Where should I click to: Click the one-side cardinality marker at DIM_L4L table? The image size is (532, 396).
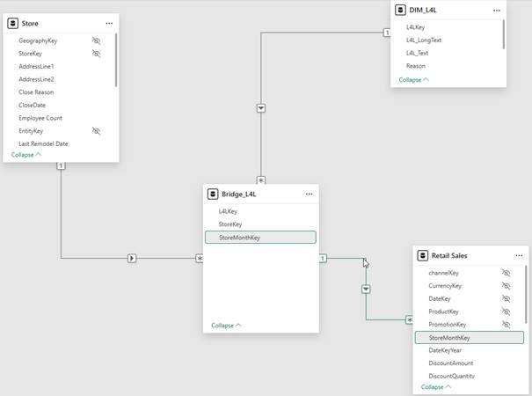pyautogui.click(x=386, y=33)
